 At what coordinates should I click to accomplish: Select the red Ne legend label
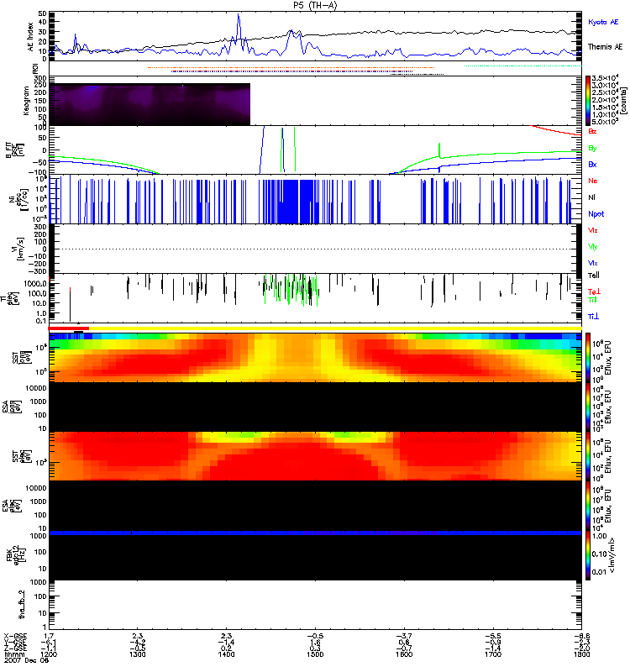592,181
